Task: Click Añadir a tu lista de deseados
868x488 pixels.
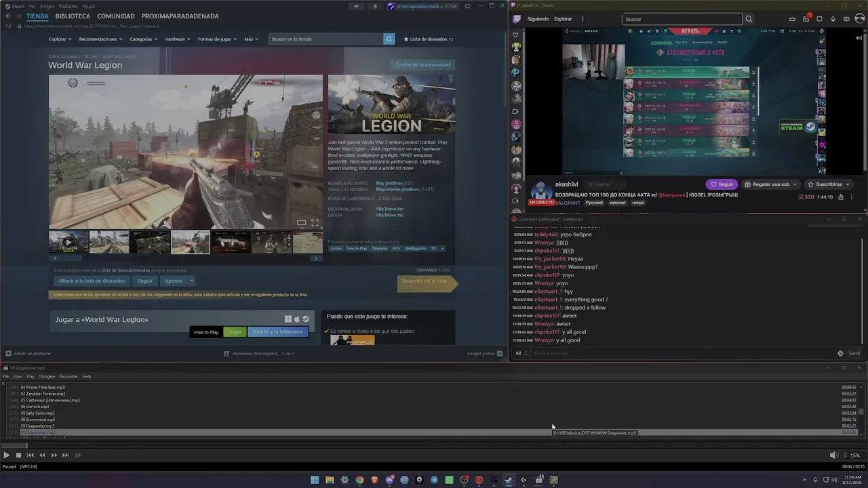Action: click(92, 281)
